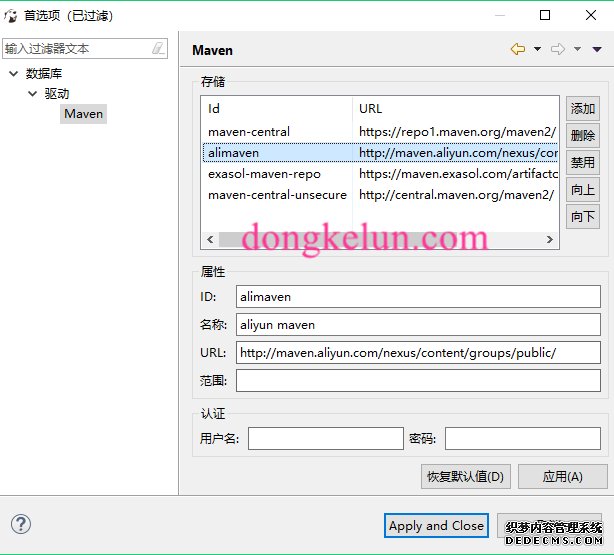Screen dimensions: 614x555
Task: Select the Maven tree item
Action: tap(83, 114)
